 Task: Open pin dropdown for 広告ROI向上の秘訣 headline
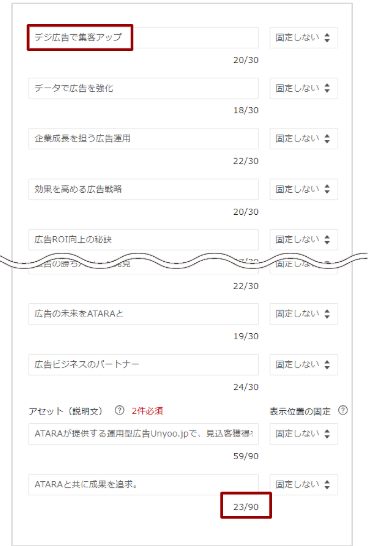click(304, 240)
